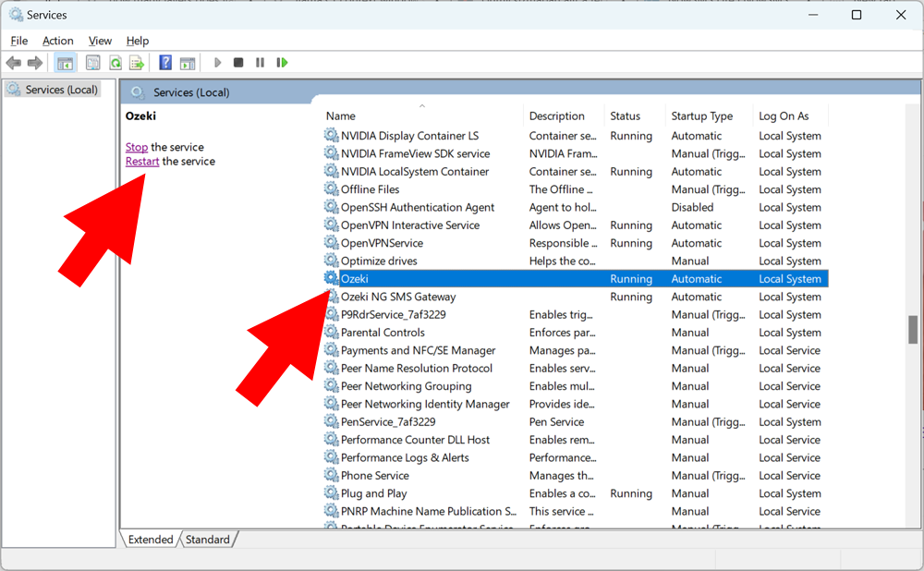The height and width of the screenshot is (571, 924).
Task: Click Disabled startup type of OpenSSH agent
Action: click(x=692, y=207)
